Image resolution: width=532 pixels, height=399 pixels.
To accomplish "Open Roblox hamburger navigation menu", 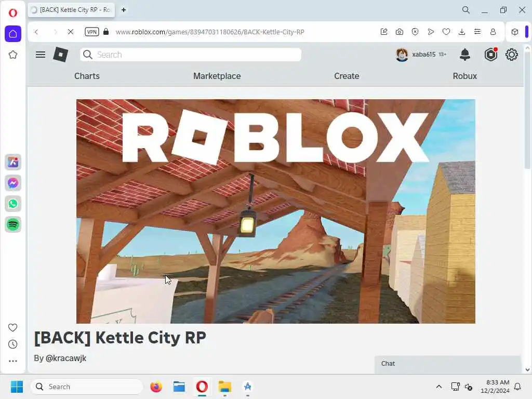I will pos(41,55).
